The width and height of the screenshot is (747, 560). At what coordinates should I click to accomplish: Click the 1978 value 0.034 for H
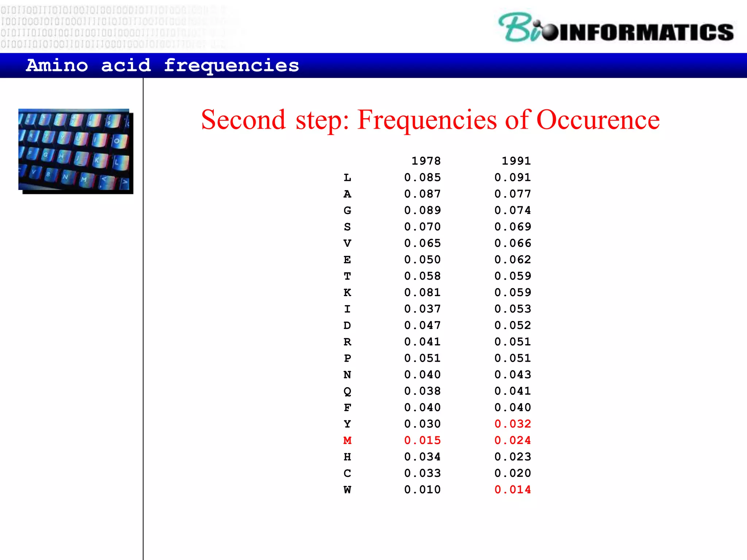click(x=422, y=456)
